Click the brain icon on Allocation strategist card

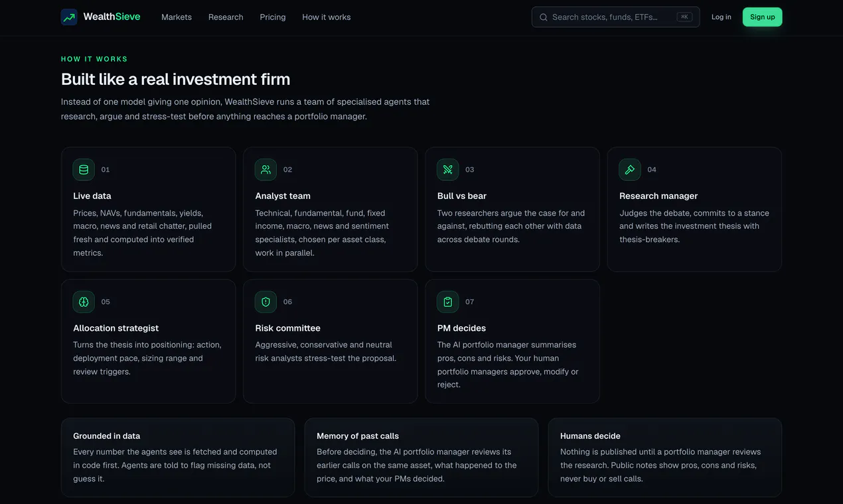84,302
